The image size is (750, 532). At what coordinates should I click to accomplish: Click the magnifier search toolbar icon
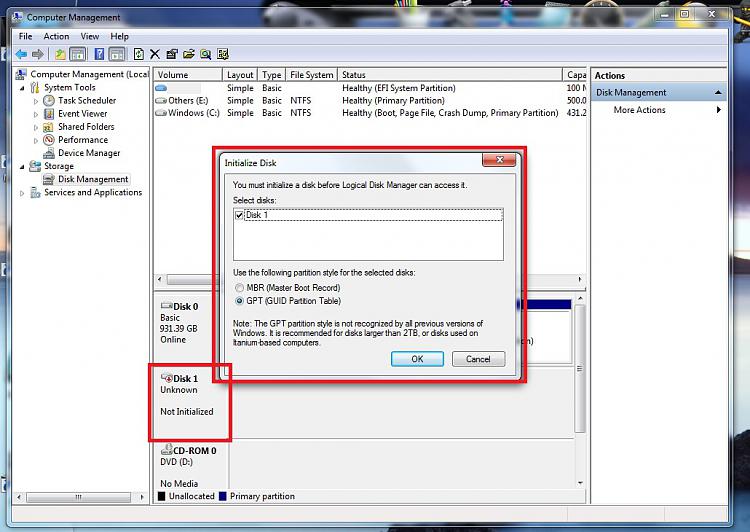click(x=206, y=54)
